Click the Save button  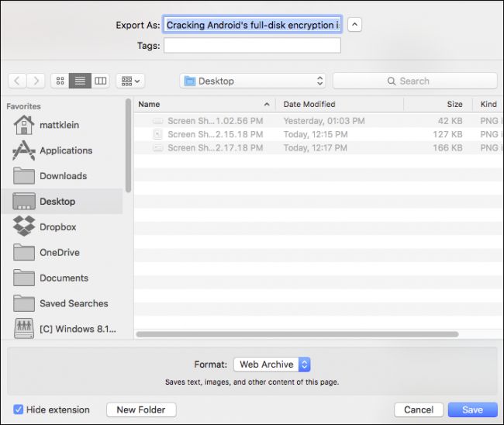point(472,410)
